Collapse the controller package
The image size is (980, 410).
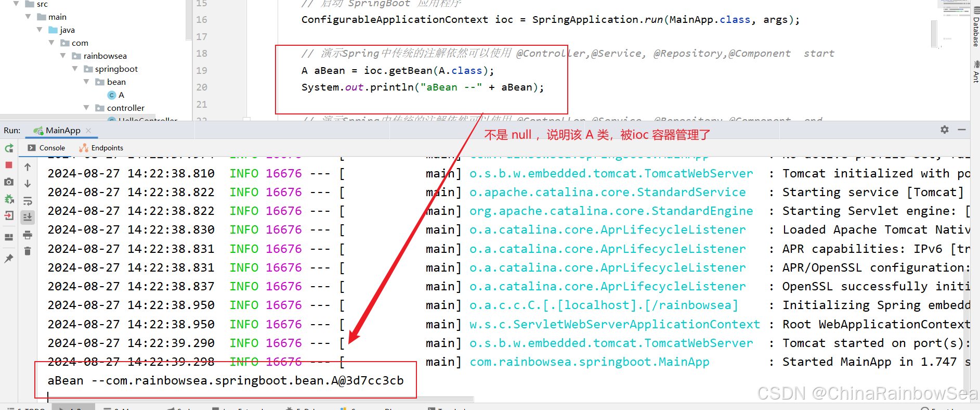point(86,108)
